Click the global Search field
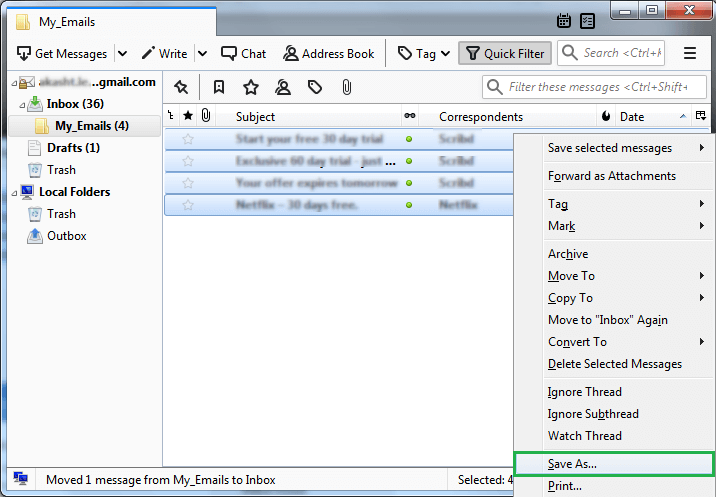This screenshot has height=497, width=716. point(612,53)
